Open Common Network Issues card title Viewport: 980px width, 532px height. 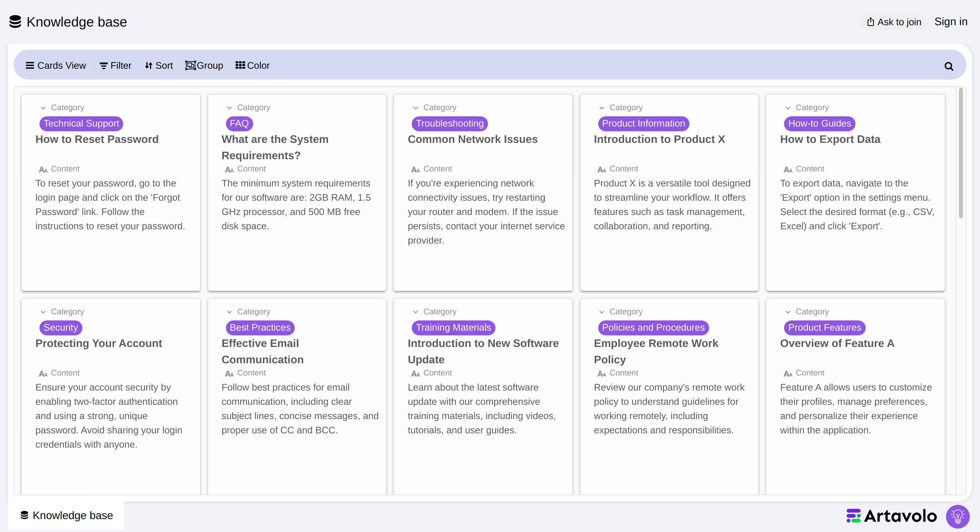[473, 139]
